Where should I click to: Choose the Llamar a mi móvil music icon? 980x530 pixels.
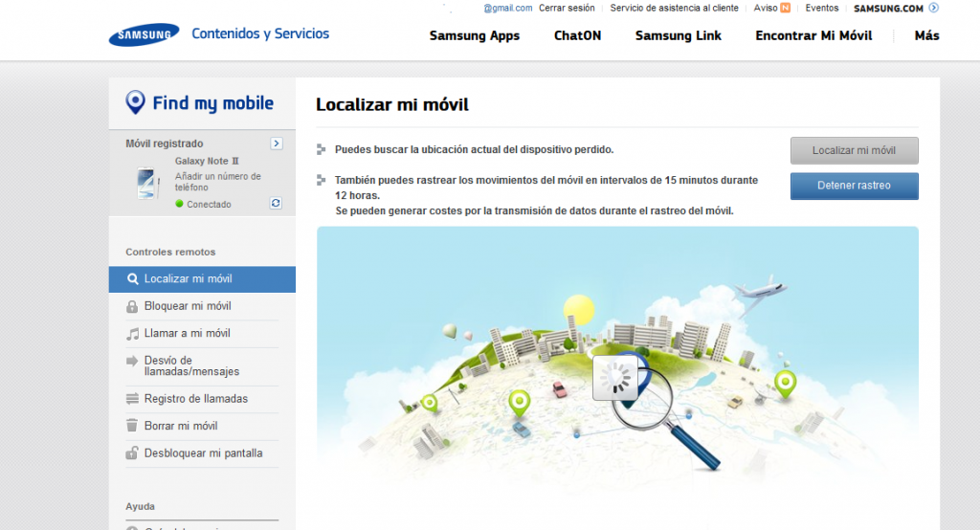pos(132,334)
